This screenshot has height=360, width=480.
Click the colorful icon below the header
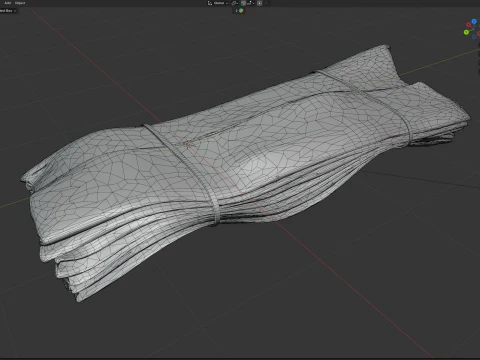coord(241,11)
